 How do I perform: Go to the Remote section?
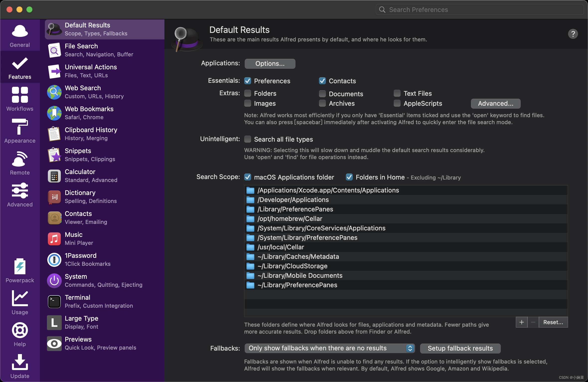20,163
